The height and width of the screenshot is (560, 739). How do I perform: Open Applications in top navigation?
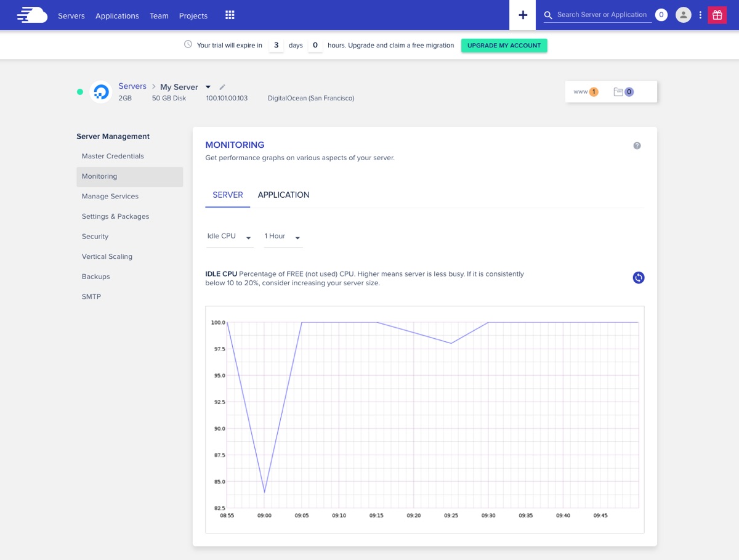[x=117, y=16]
